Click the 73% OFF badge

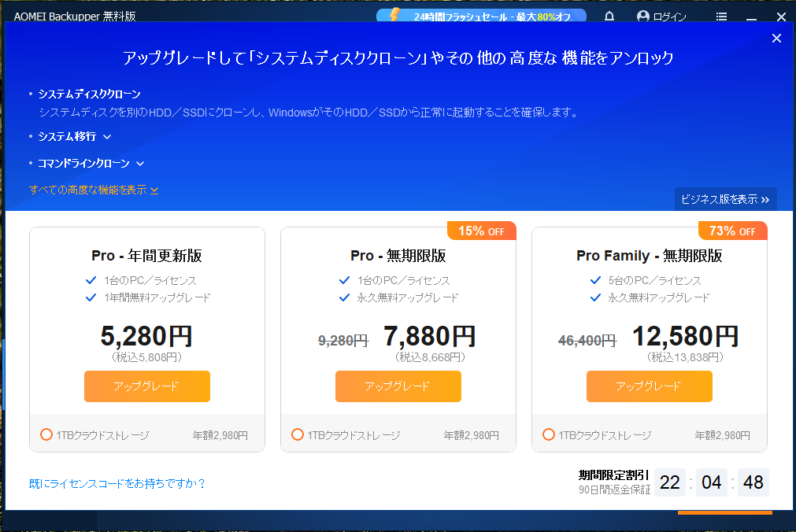732,231
